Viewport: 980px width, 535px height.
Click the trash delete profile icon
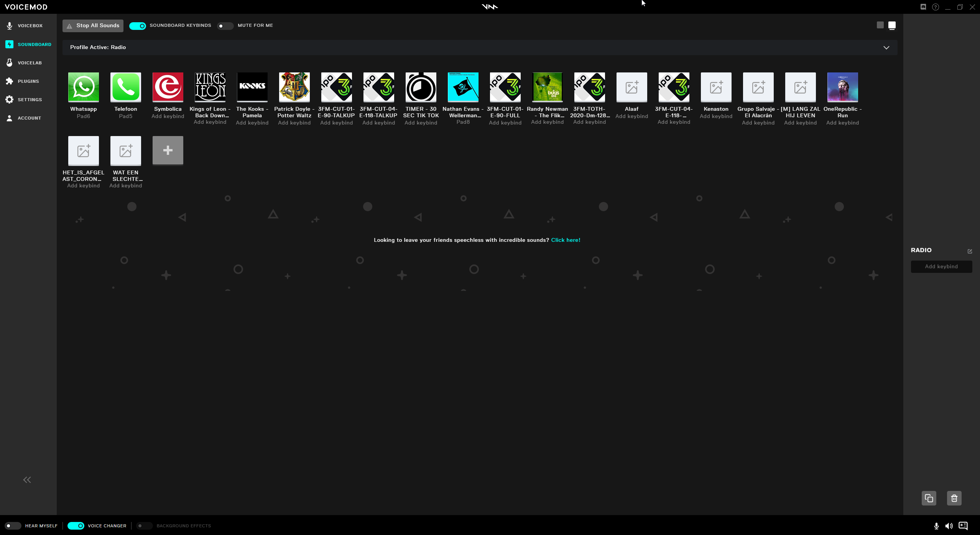coord(954,498)
